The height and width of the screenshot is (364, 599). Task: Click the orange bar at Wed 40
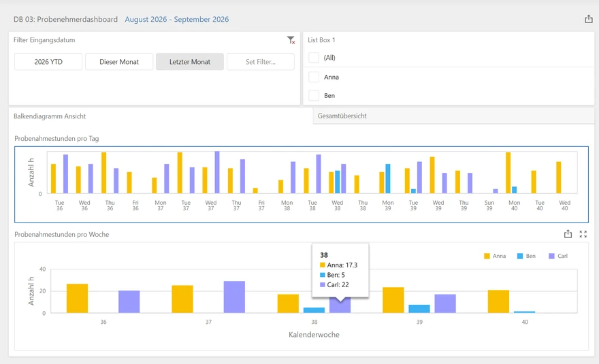tap(559, 178)
